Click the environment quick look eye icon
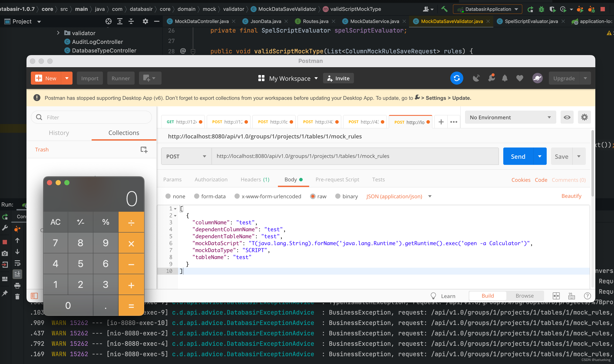 (x=567, y=117)
